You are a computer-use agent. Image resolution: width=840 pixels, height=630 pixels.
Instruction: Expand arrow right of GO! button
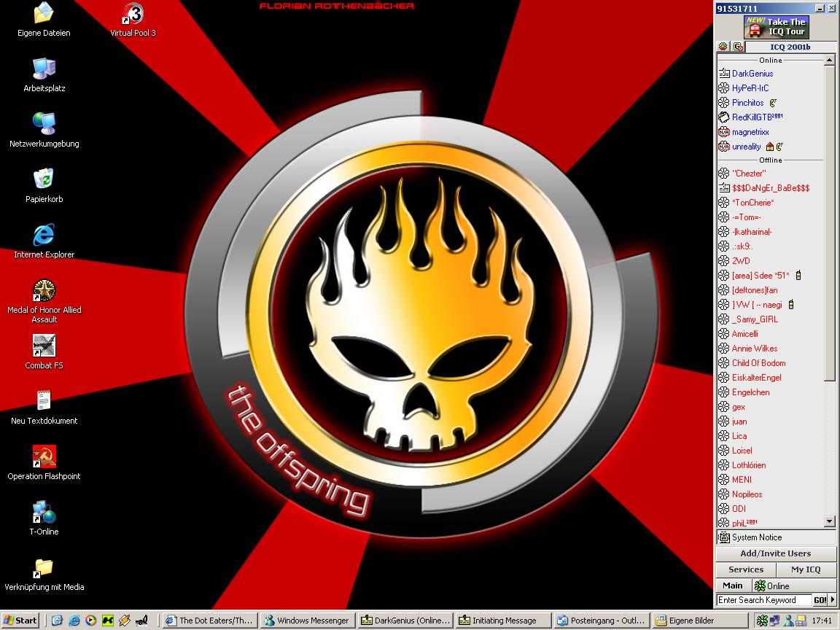coord(833,600)
